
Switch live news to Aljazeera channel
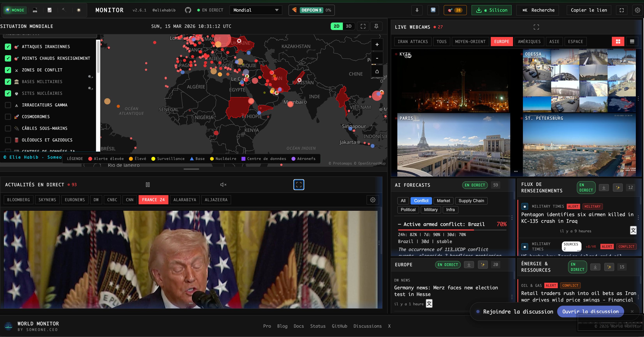(216, 200)
